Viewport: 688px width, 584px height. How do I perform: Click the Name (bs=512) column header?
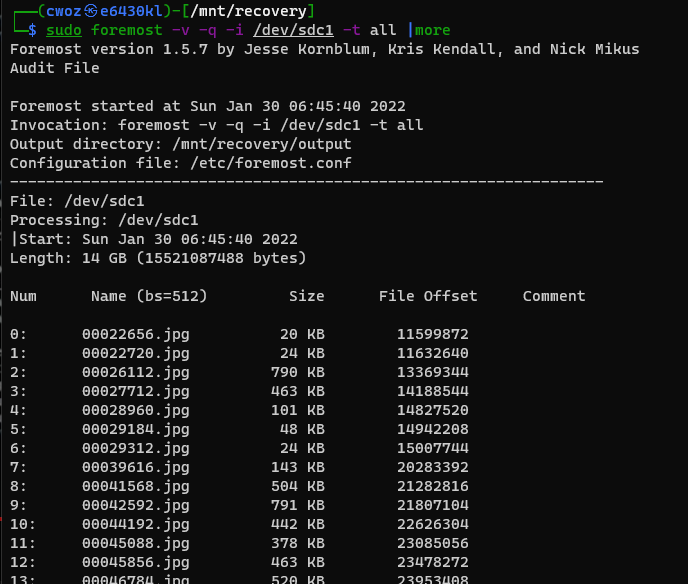[x=149, y=296]
